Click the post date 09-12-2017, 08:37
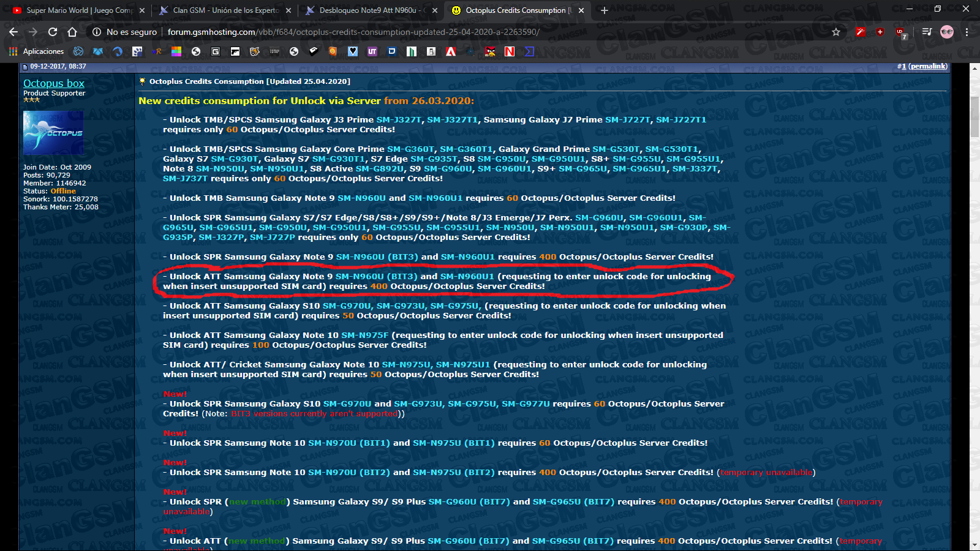The image size is (980, 551). (x=58, y=66)
